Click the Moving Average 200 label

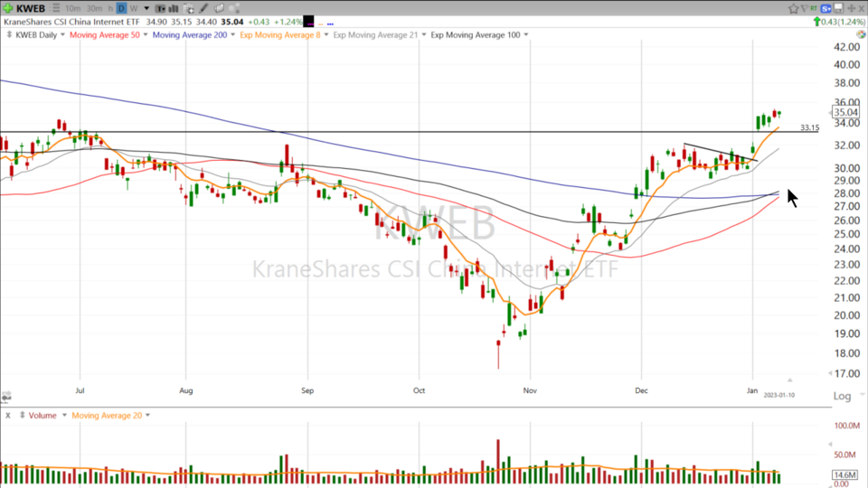coord(189,35)
